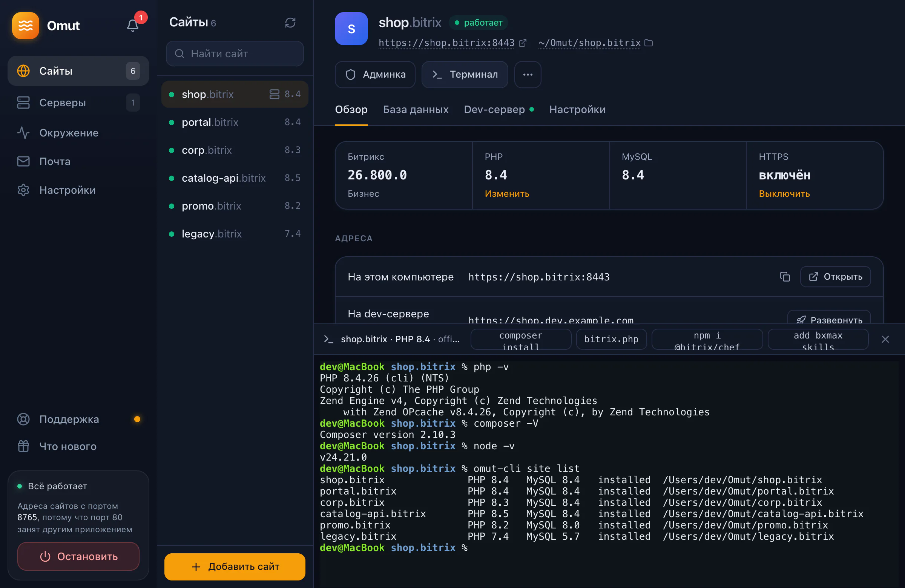Open the Терминал button
The height and width of the screenshot is (588, 905).
click(x=465, y=75)
